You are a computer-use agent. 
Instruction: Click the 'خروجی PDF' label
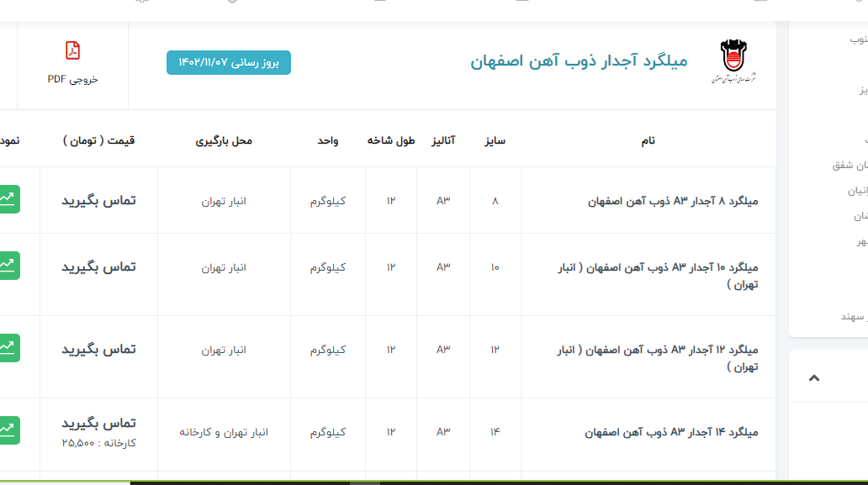pyautogui.click(x=72, y=79)
